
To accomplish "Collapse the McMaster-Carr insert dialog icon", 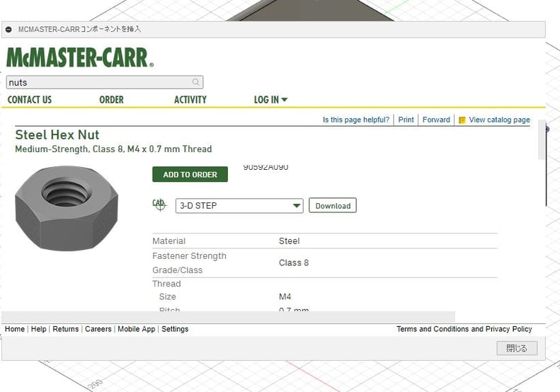I will point(8,29).
